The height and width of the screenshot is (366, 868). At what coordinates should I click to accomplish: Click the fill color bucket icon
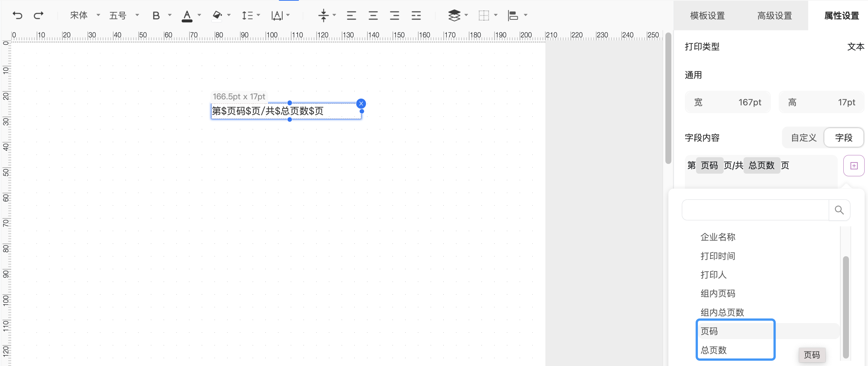coord(217,16)
